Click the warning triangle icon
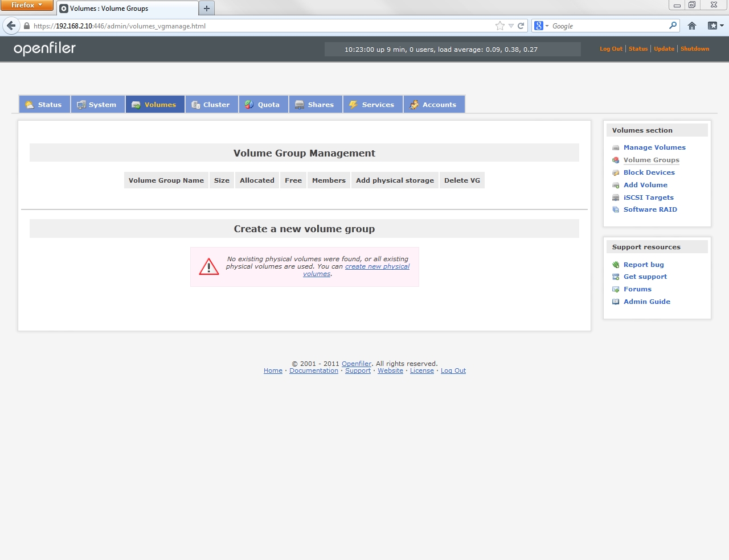 coord(209,267)
